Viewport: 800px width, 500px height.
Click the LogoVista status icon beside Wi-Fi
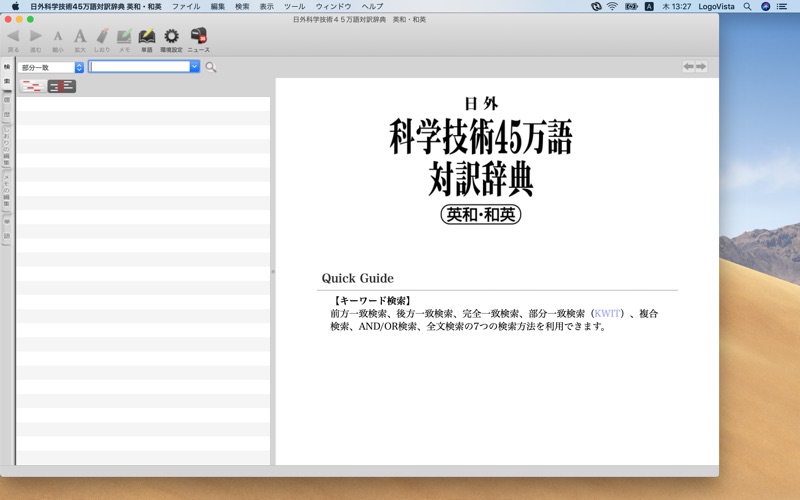[x=596, y=6]
